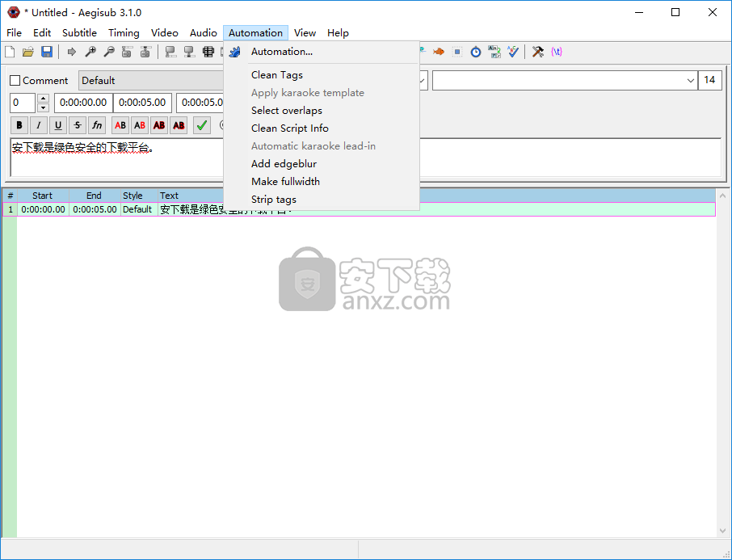The width and height of the screenshot is (732, 560).
Task: Expand the Effect combo box arrow
Action: 691,80
